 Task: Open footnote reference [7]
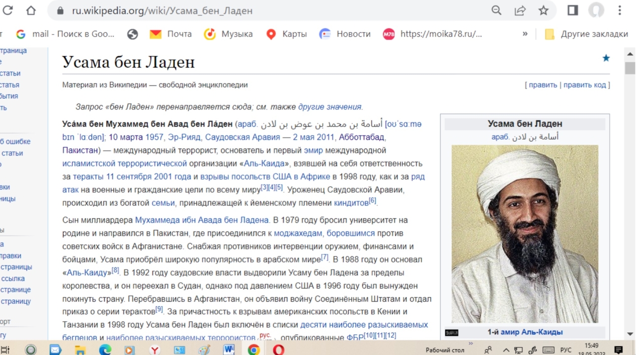tap(325, 257)
